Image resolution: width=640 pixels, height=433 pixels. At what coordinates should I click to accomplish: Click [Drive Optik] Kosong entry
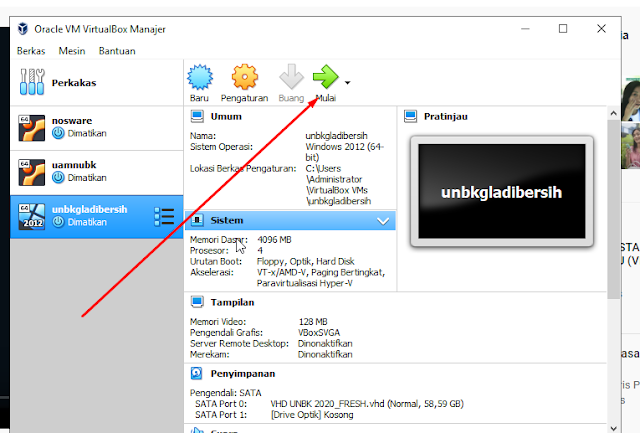[312, 415]
